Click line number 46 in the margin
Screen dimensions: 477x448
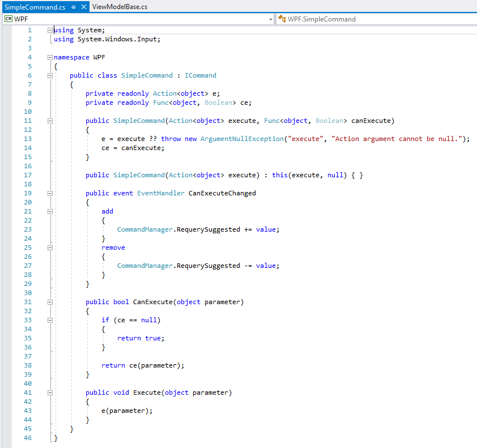[x=28, y=438]
